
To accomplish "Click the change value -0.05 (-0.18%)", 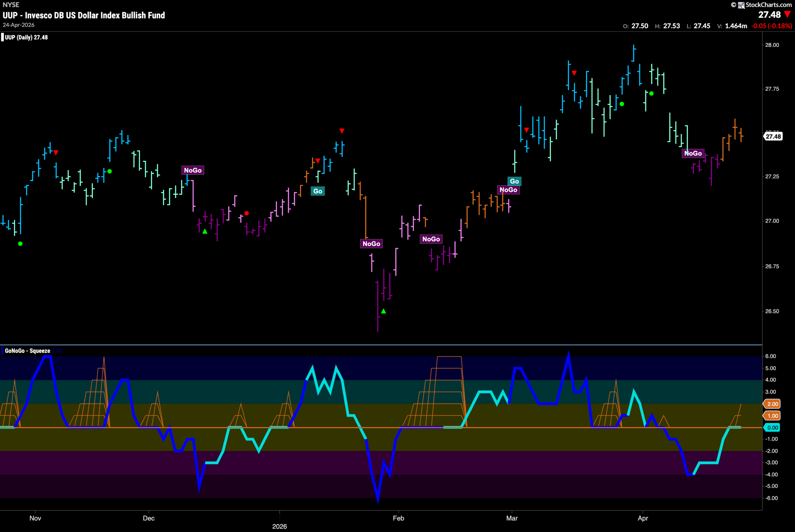I will click(772, 26).
